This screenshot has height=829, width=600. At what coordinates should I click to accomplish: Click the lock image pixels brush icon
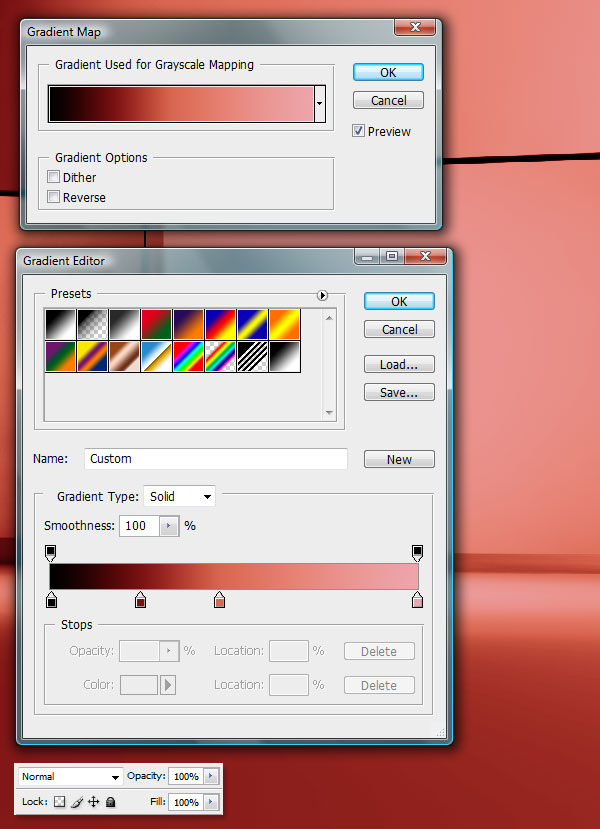click(77, 802)
